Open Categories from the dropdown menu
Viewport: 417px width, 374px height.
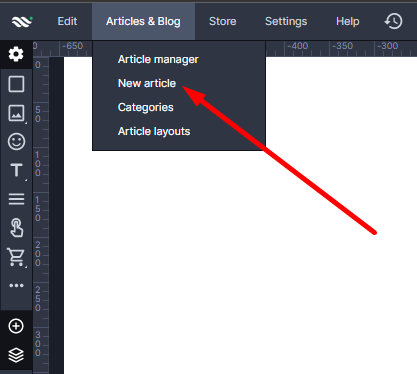146,107
